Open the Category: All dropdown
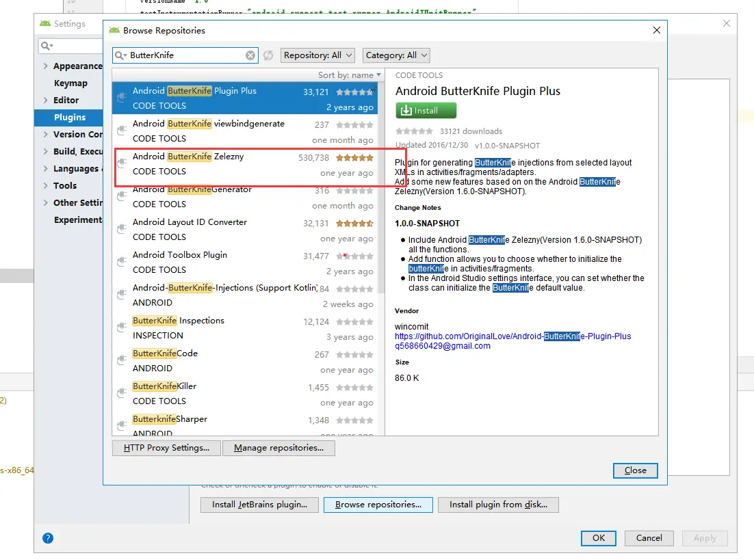This screenshot has width=754, height=560. tap(396, 55)
